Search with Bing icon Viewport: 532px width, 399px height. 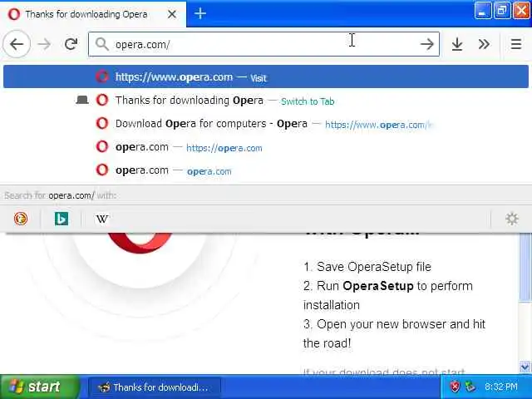pyautogui.click(x=62, y=219)
